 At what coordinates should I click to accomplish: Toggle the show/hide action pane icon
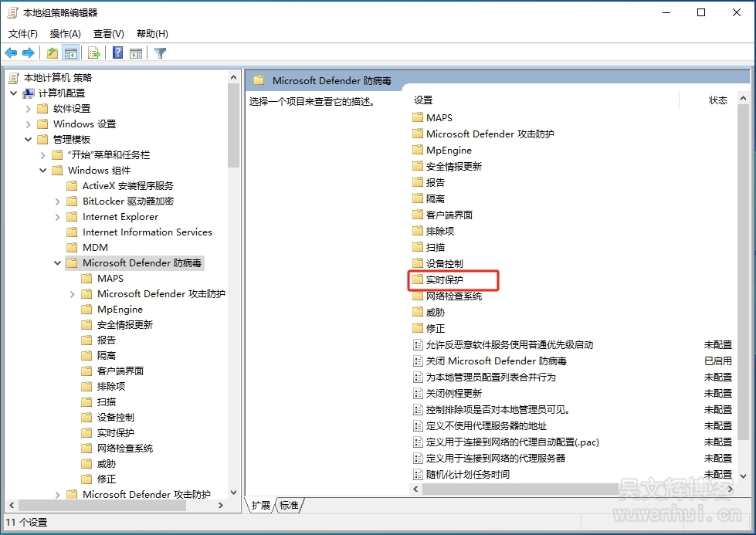(x=136, y=52)
